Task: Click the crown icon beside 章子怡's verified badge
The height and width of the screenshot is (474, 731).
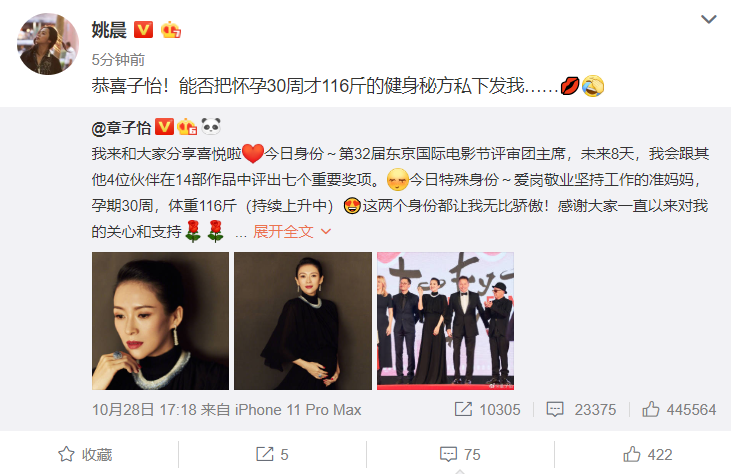Action: click(x=187, y=127)
